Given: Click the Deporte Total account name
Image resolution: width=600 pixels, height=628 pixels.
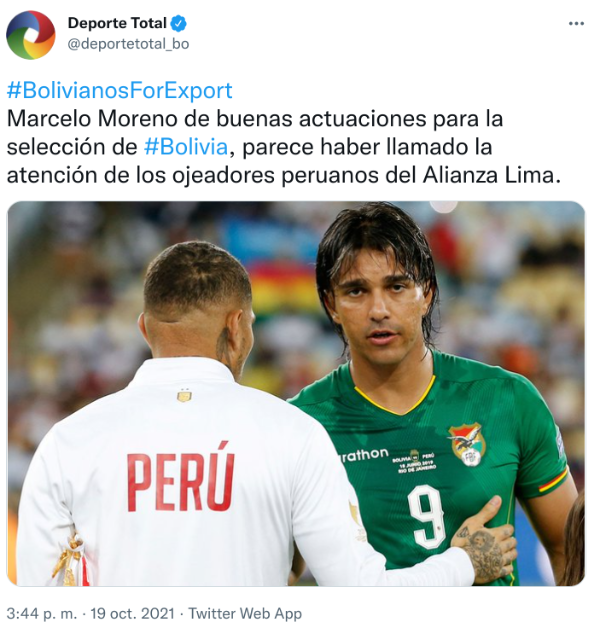Looking at the screenshot, I should [117, 23].
